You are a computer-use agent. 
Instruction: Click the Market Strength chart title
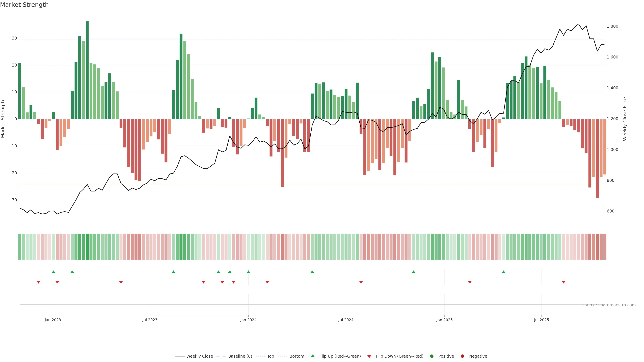(24, 5)
